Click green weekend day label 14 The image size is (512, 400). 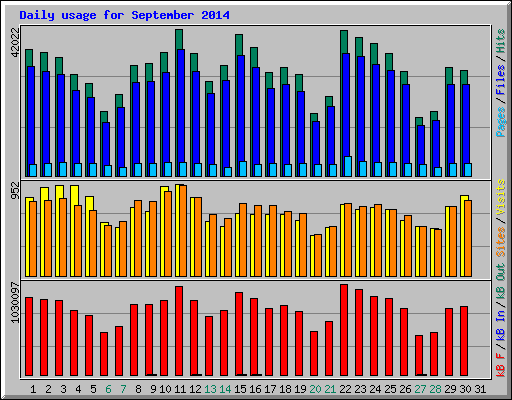pos(225,389)
